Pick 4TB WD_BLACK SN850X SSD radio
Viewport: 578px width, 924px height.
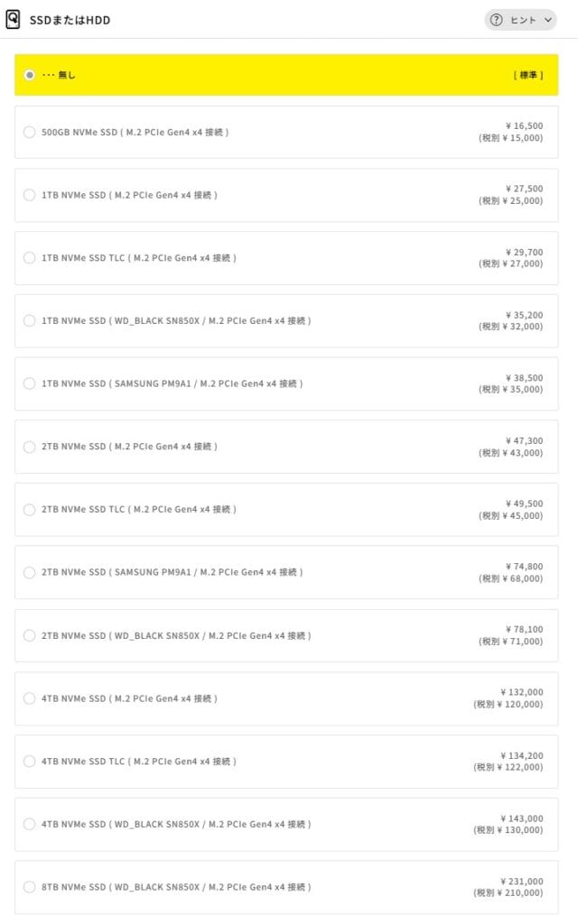tap(30, 824)
